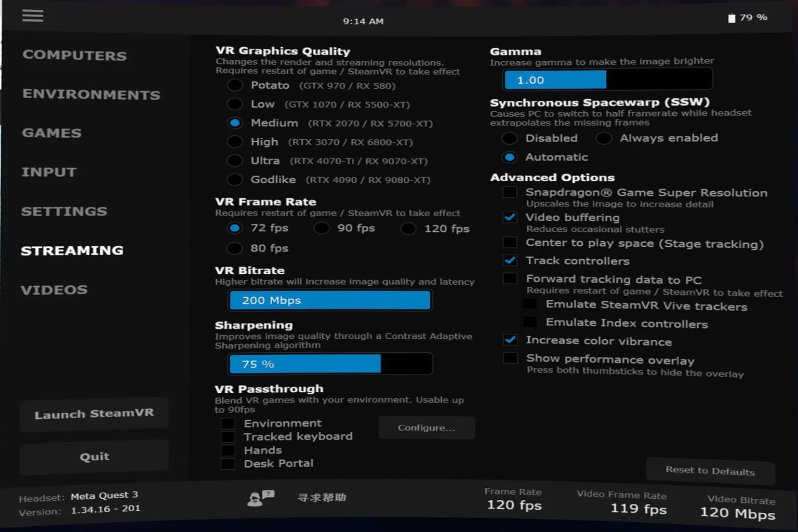
Task: Enable Desk Portal passthrough
Action: click(x=228, y=463)
